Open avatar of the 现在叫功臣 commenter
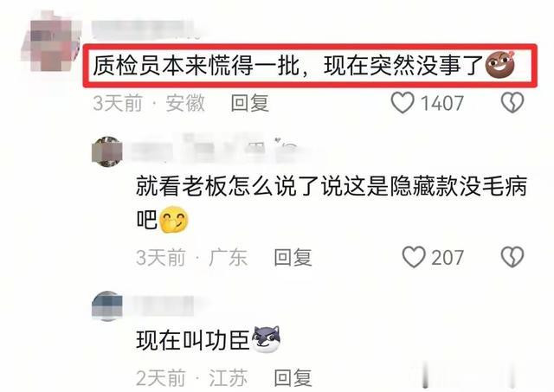 [107, 305]
